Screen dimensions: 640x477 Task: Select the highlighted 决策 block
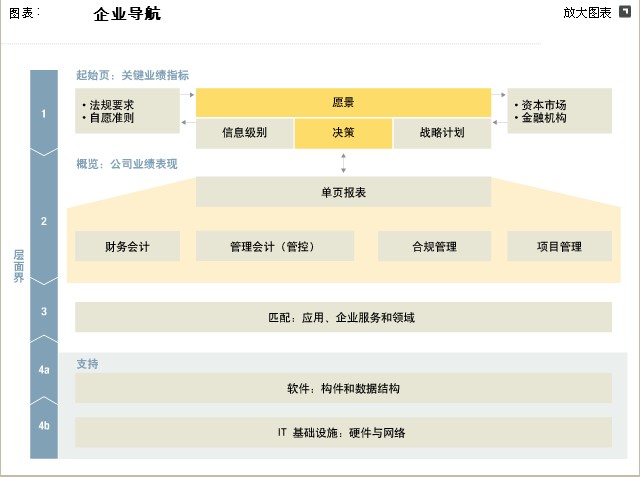click(343, 133)
